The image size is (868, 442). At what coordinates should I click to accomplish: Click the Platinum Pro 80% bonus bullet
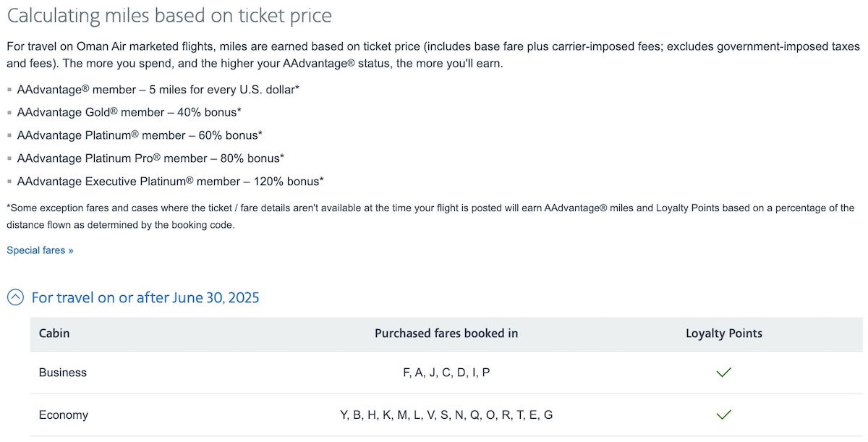150,158
